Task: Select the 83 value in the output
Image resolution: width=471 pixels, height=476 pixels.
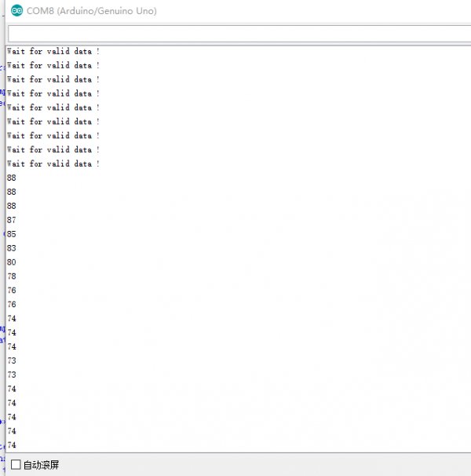Action: 11,248
